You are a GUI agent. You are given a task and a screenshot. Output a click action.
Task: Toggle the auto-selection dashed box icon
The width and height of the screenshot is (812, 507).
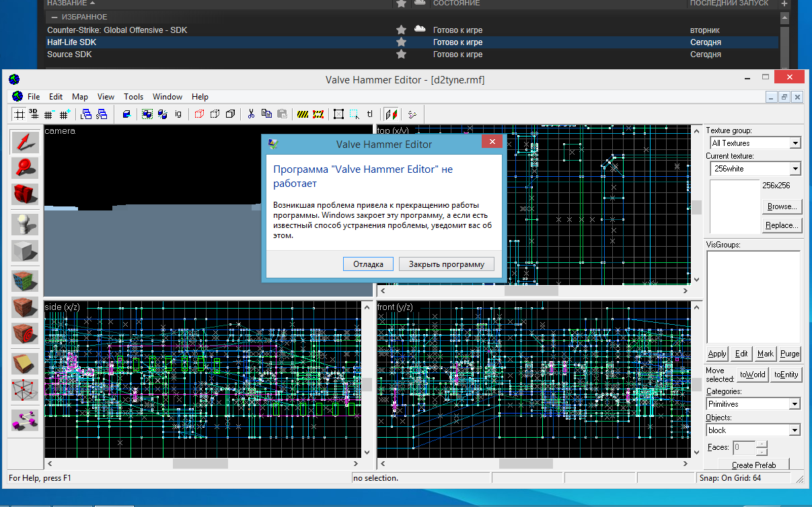355,114
